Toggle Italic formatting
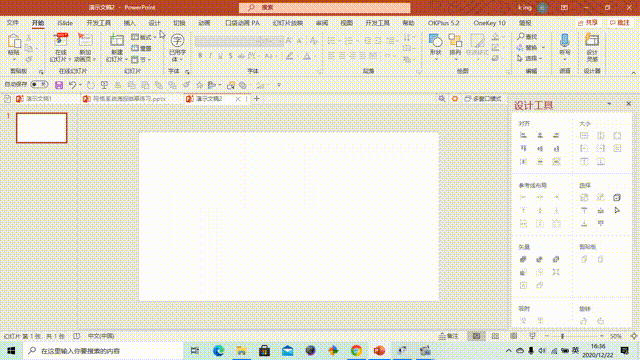Screen dimensions: 640x360 point(210,56)
